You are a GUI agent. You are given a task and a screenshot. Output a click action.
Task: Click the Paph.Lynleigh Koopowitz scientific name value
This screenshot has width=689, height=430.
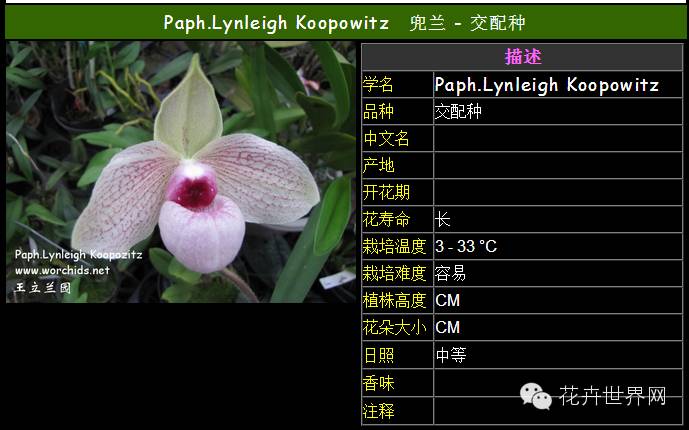[x=546, y=85]
